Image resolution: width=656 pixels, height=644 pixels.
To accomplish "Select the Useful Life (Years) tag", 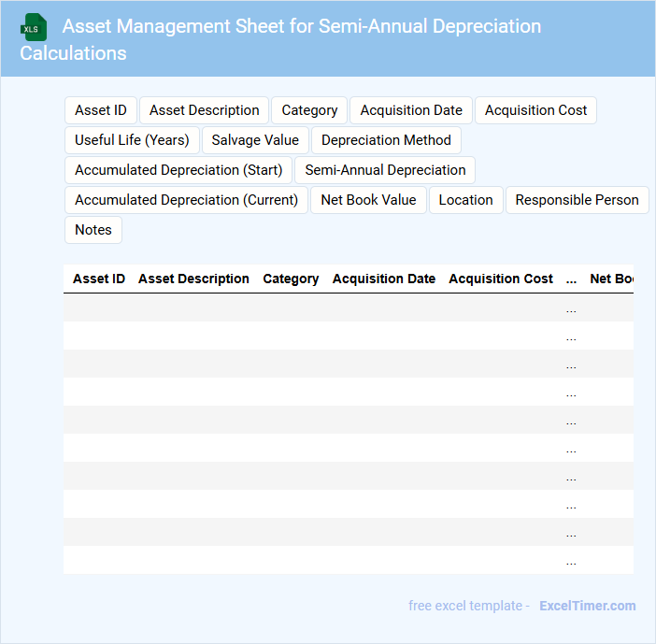I will tap(132, 140).
